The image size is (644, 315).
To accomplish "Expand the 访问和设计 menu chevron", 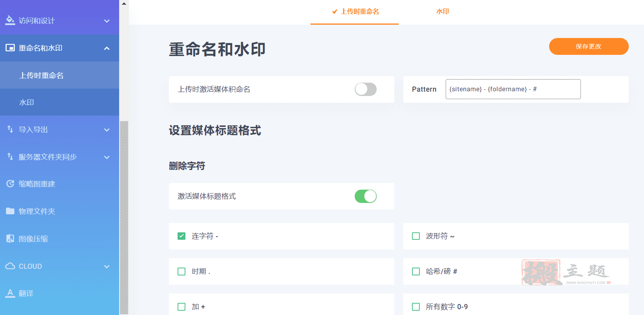I will pyautogui.click(x=107, y=21).
